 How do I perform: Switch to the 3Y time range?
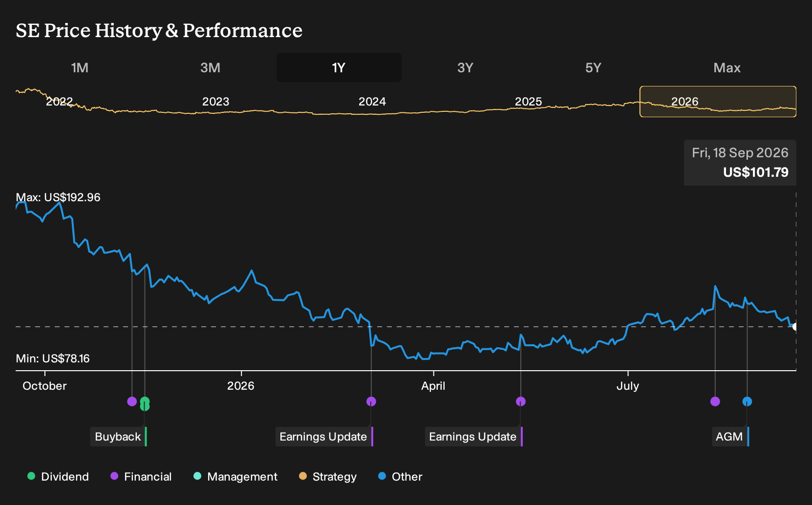pyautogui.click(x=465, y=67)
